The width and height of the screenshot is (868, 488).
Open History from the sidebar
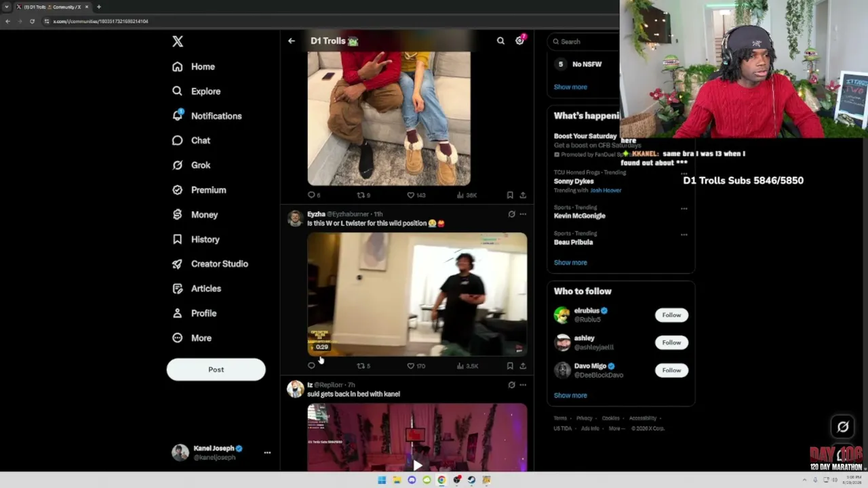point(196,239)
